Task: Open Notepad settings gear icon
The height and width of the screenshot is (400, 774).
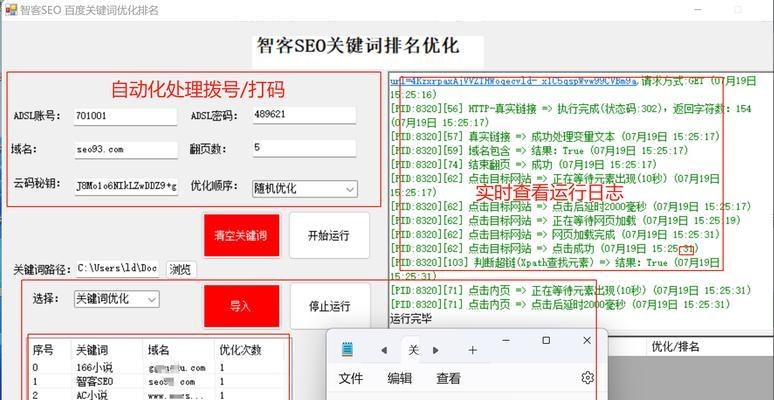Action: 587,378
